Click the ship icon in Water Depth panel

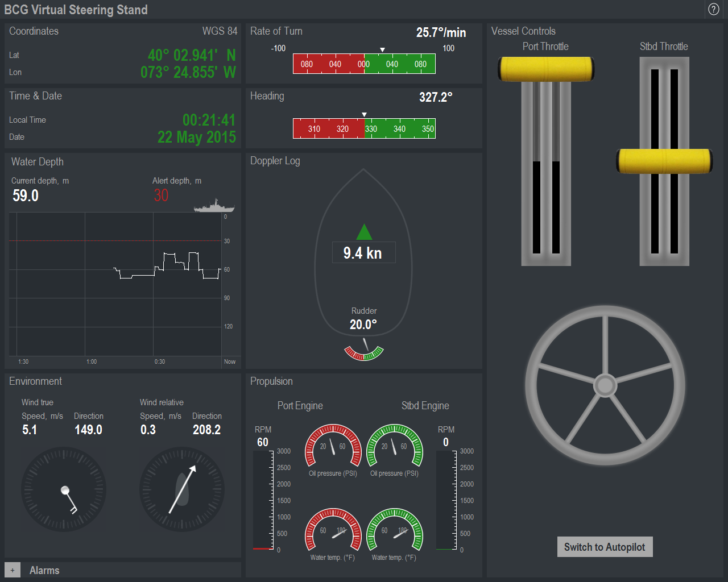(x=215, y=206)
